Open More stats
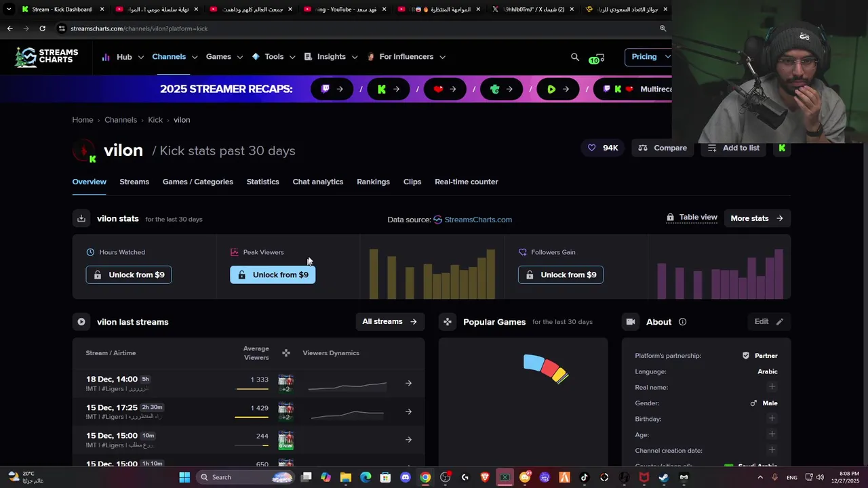Viewport: 868px width, 488px height. pyautogui.click(x=757, y=218)
